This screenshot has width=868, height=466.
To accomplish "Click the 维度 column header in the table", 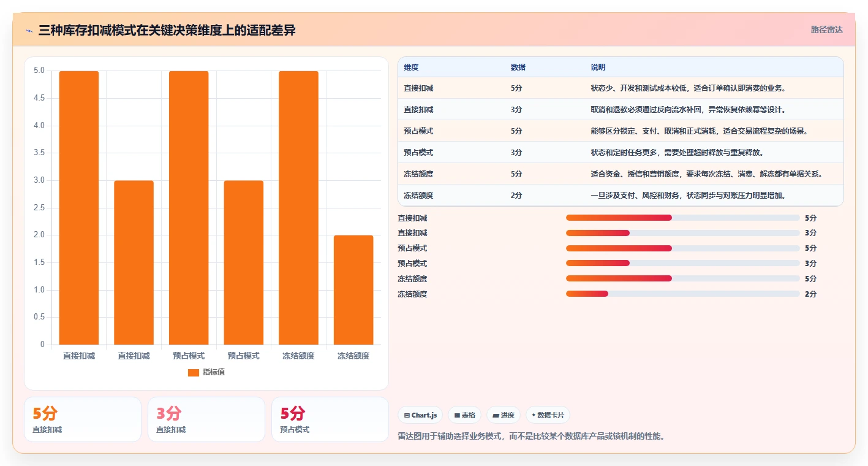I will [x=411, y=67].
